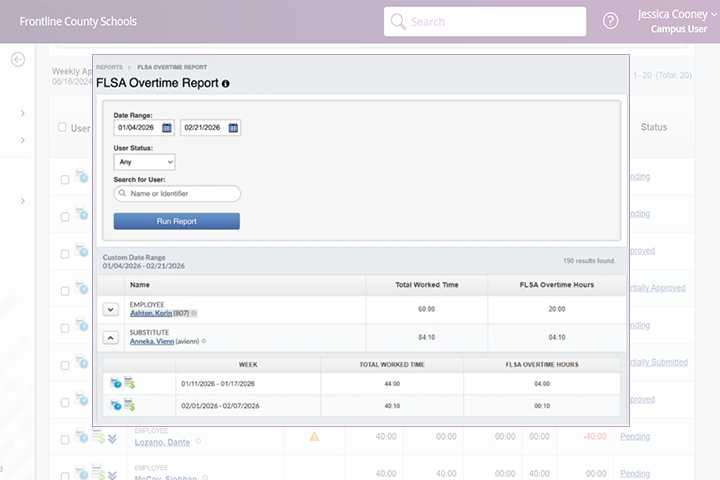Open the Anneka, Vienn substitute link
Image resolution: width=720 pixels, height=480 pixels.
[152, 341]
